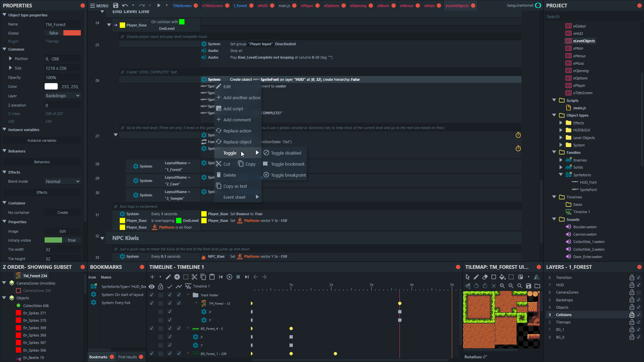Toggle lock on the HUD layer
Screen dimensions: 644x362
pyautogui.click(x=632, y=285)
